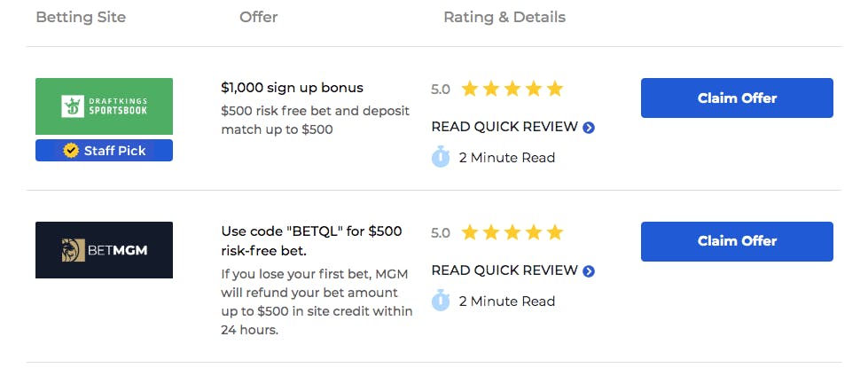Click the 'Use code "BETQL"' offer heading
The image size is (868, 368).
(312, 240)
